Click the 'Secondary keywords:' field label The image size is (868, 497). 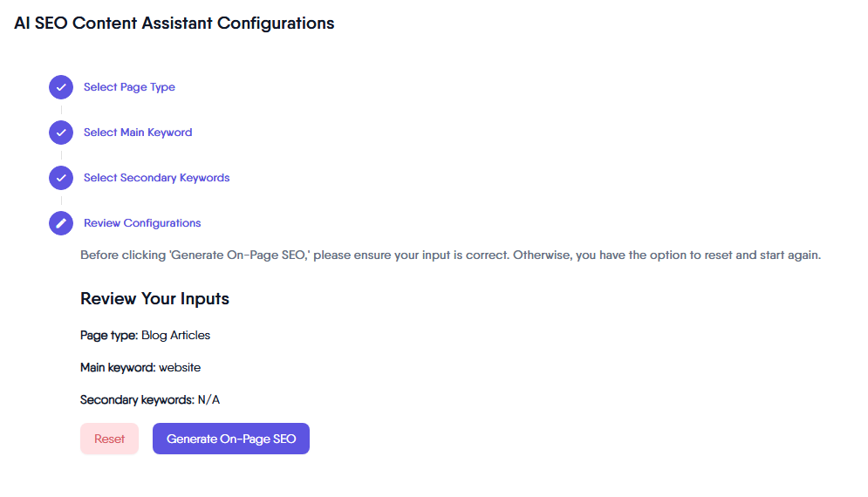(x=136, y=399)
